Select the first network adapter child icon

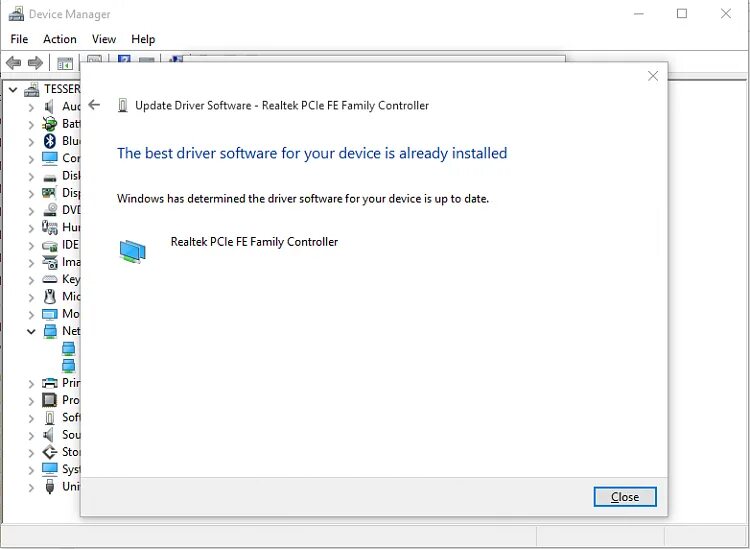[x=68, y=348]
